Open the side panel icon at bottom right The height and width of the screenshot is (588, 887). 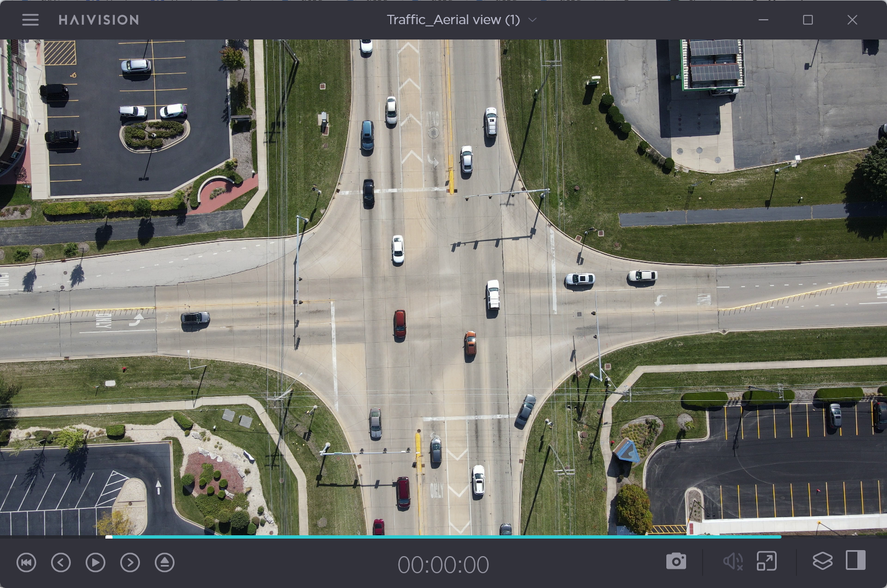tap(855, 561)
